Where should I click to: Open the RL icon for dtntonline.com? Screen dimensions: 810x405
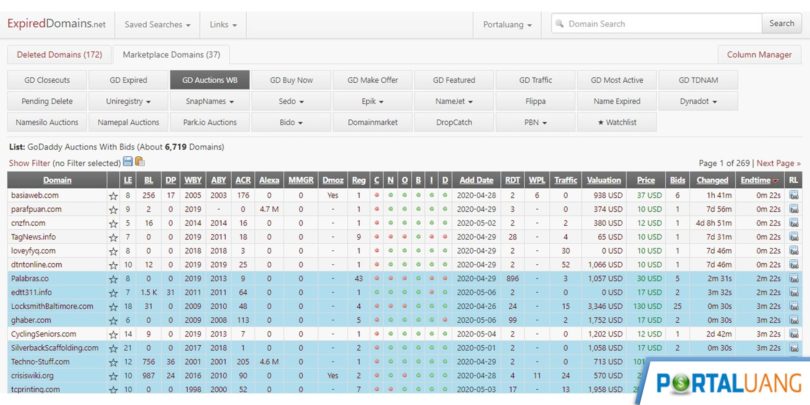pyautogui.click(x=793, y=264)
